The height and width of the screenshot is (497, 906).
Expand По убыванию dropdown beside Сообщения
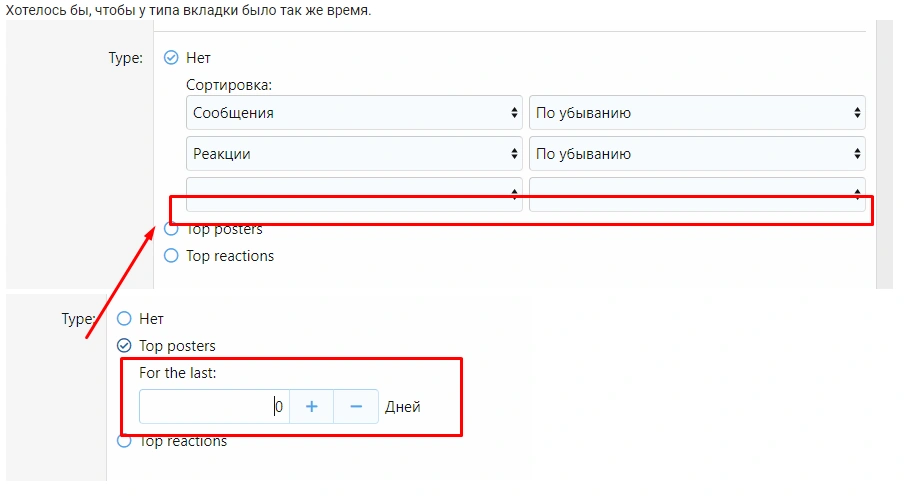tap(696, 113)
